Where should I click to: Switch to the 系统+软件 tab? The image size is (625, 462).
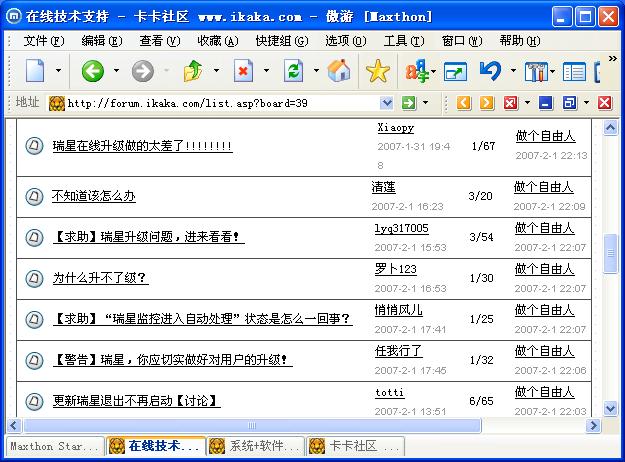pos(256,446)
